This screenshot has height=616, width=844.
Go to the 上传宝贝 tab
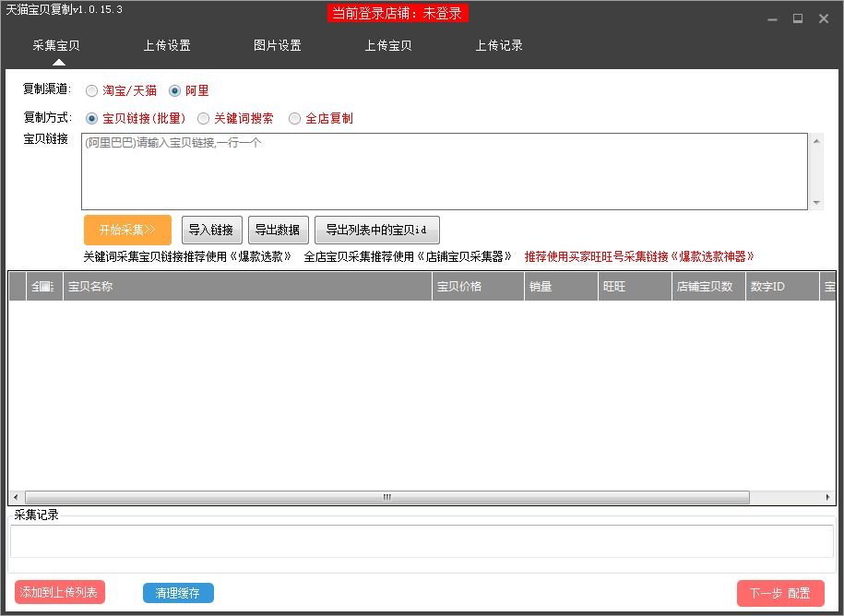[x=388, y=46]
